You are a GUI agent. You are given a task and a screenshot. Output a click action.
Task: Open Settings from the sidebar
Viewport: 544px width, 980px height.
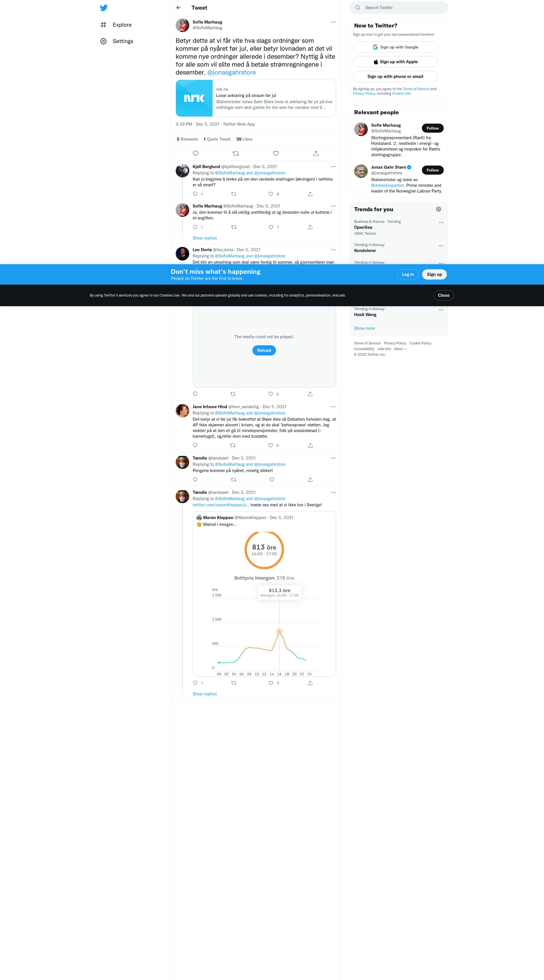click(x=117, y=41)
